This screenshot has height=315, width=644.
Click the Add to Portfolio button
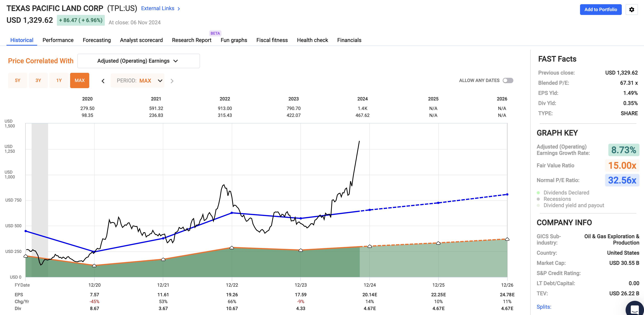click(x=601, y=10)
